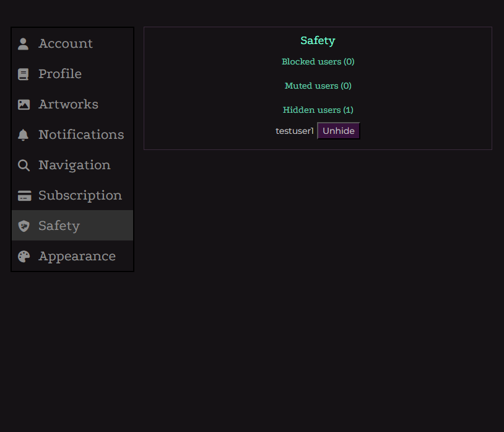The height and width of the screenshot is (432, 504).
Task: Switch to the Profile settings tab
Action: tap(60, 74)
